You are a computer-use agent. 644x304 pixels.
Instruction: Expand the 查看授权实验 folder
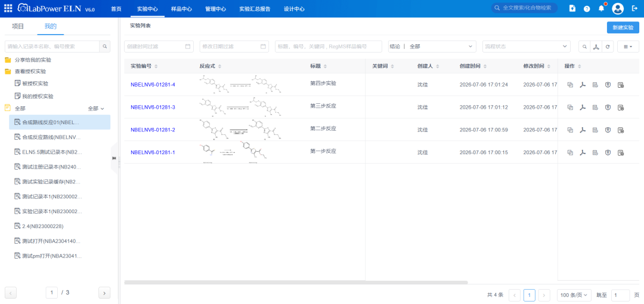click(x=30, y=71)
